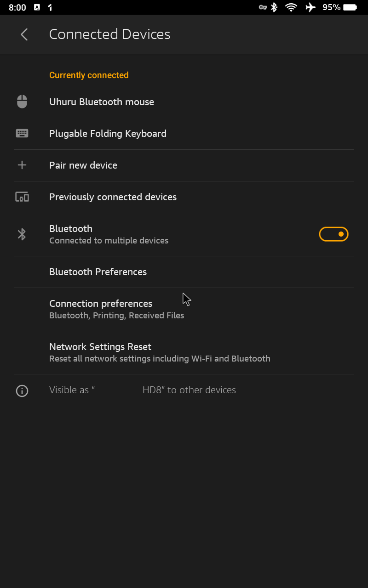
Task: Open Connection preferences
Action: coord(101,309)
